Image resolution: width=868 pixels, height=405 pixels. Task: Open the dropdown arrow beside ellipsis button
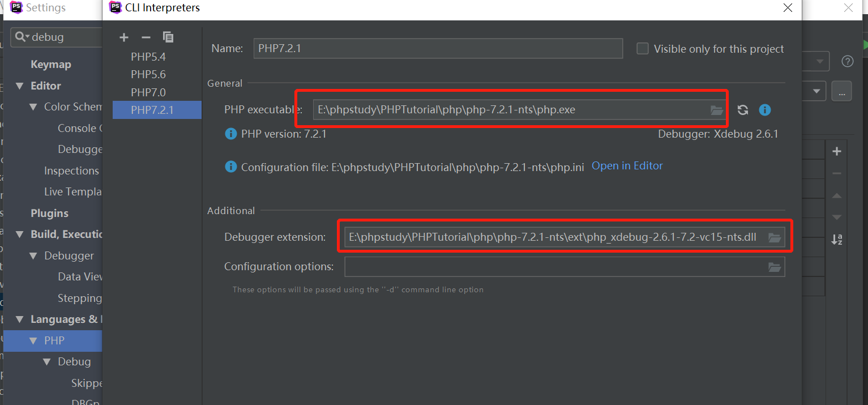coord(816,91)
